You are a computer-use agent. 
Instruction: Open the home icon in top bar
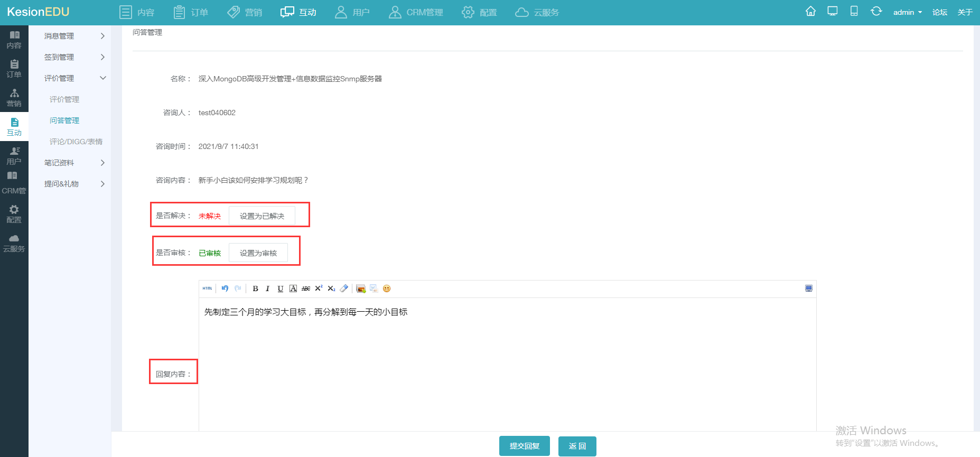tap(810, 12)
